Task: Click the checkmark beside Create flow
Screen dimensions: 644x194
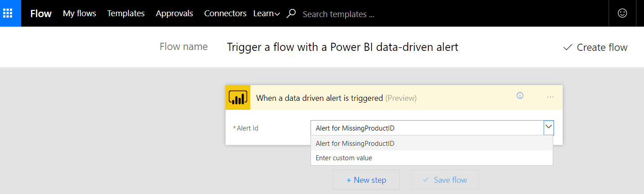Action: click(x=568, y=47)
